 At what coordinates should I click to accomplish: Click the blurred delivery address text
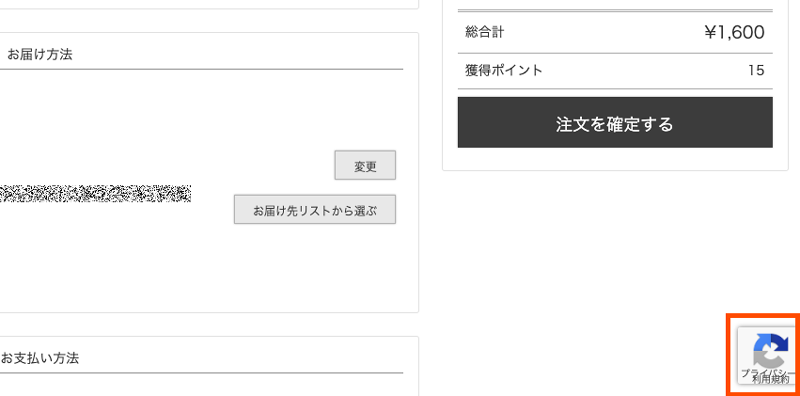(95, 194)
